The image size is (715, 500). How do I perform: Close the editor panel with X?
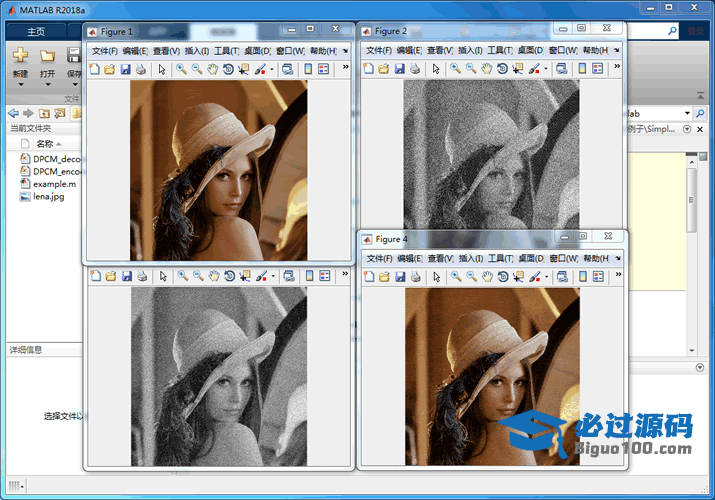click(699, 129)
